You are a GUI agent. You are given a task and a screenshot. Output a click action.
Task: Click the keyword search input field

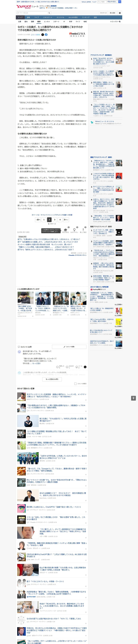pos(32,13)
